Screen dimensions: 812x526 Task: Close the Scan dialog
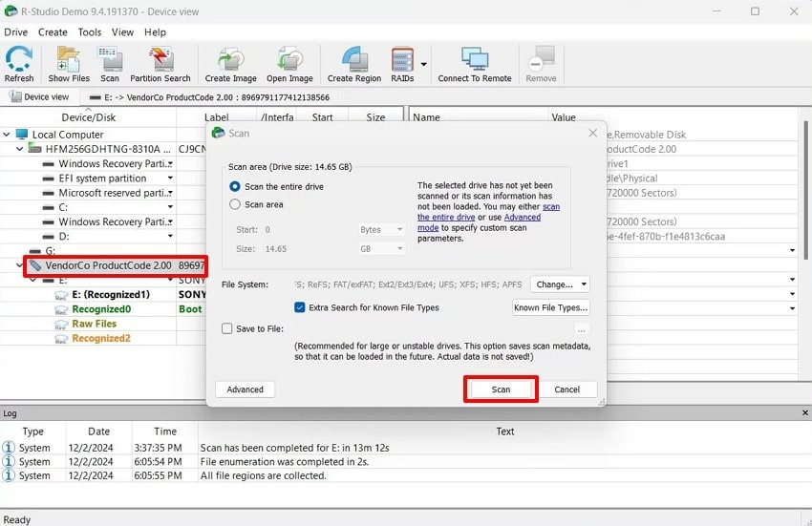click(x=593, y=133)
